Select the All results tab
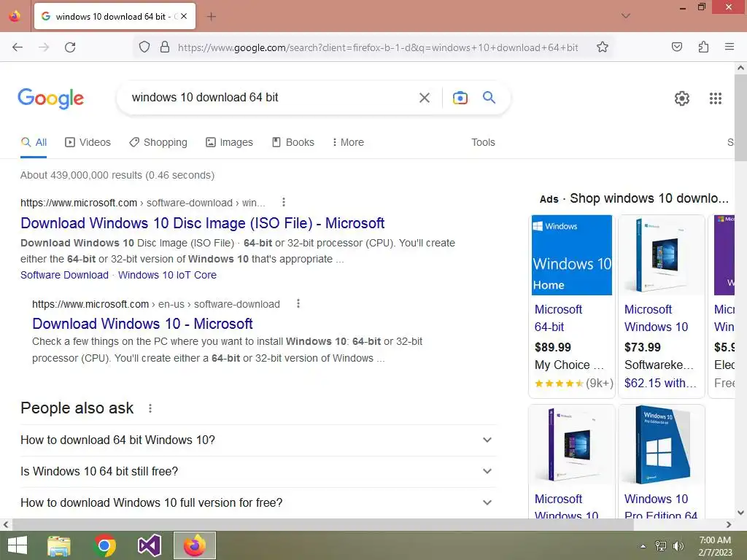The height and width of the screenshot is (560, 747). 34,142
